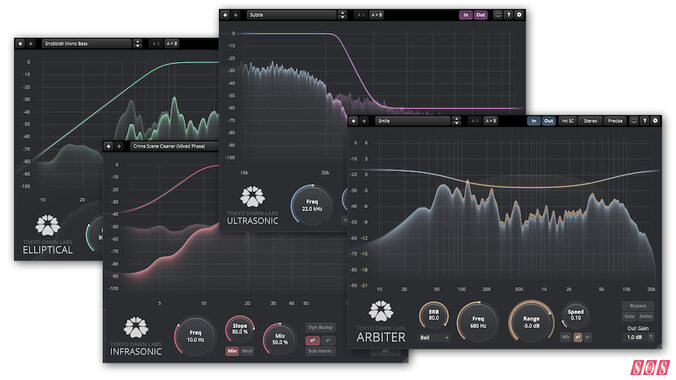Click the Infrasonic Freq 10.0 Hz knob
Viewport: 676px width, 380px height.
[x=195, y=336]
